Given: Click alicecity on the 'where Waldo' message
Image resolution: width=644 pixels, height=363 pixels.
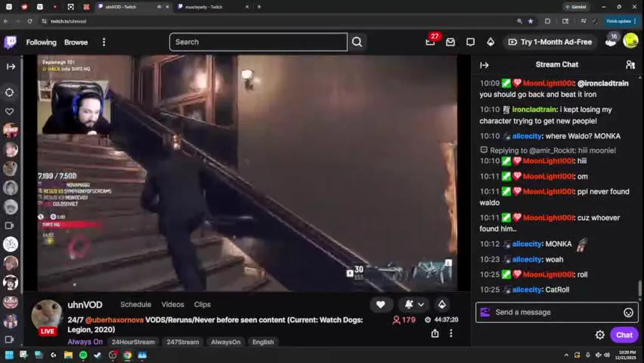Looking at the screenshot, I should [x=527, y=136].
